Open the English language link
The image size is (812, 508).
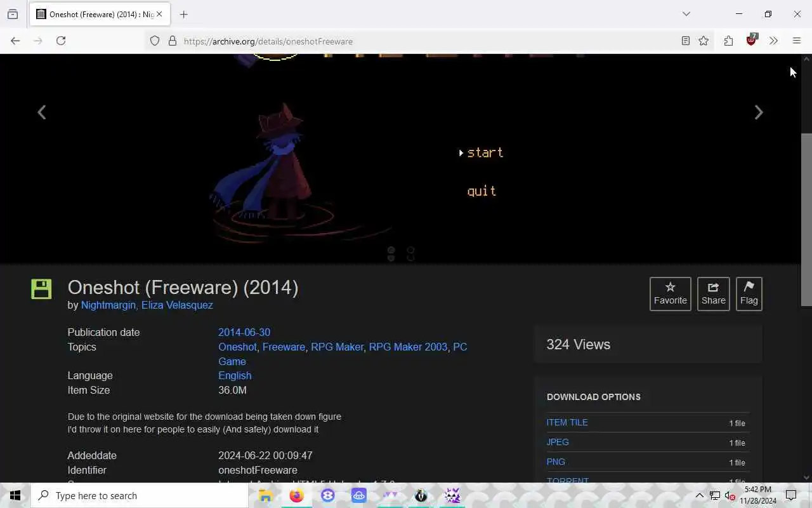pyautogui.click(x=235, y=376)
